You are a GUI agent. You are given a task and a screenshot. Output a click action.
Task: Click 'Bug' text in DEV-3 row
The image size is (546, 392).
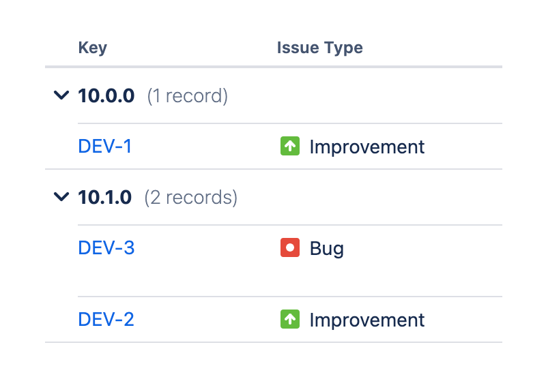(x=327, y=248)
